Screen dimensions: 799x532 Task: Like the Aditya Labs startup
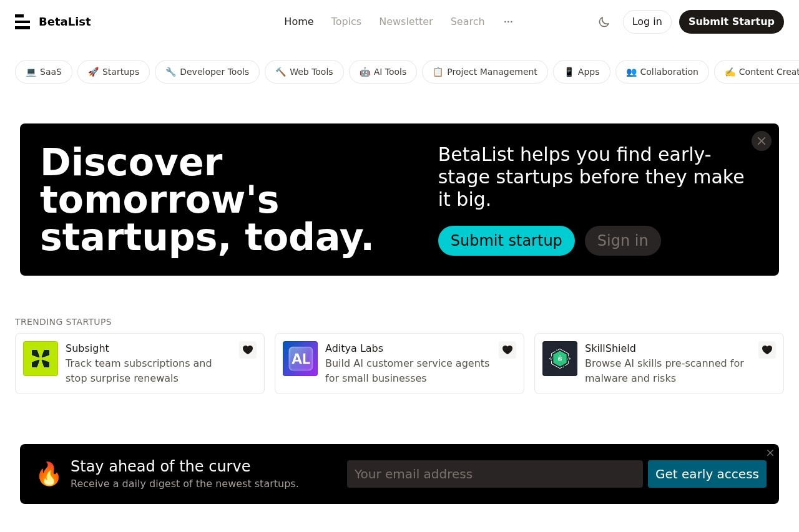(507, 350)
